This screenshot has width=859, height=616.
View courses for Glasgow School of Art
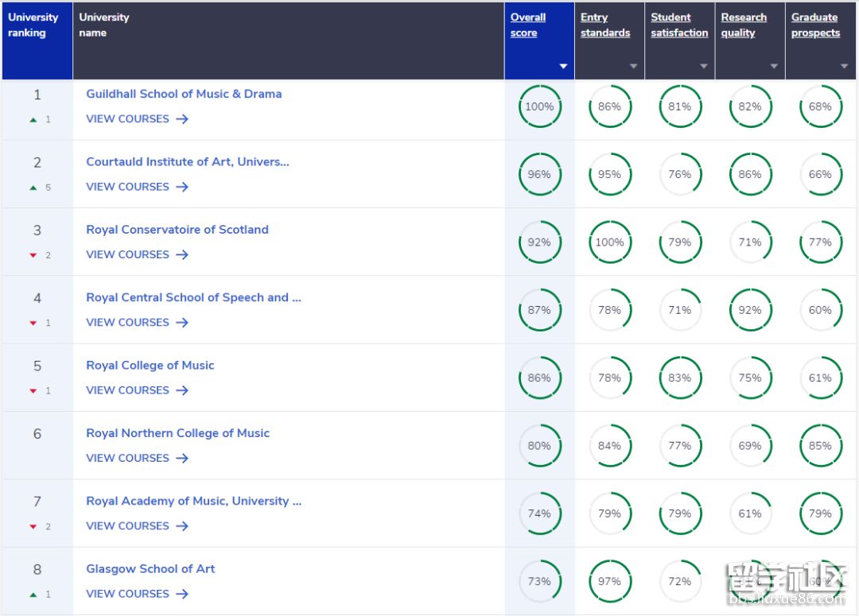point(137,594)
